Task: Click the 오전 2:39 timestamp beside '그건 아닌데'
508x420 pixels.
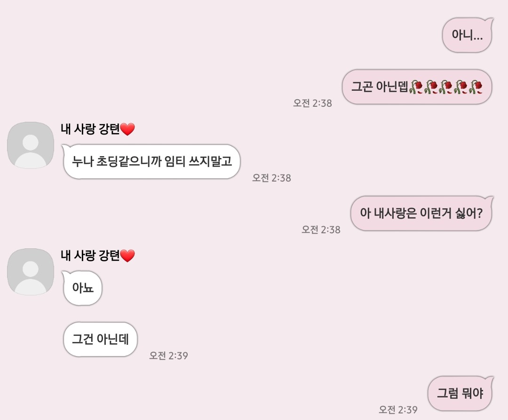Action: (168, 356)
